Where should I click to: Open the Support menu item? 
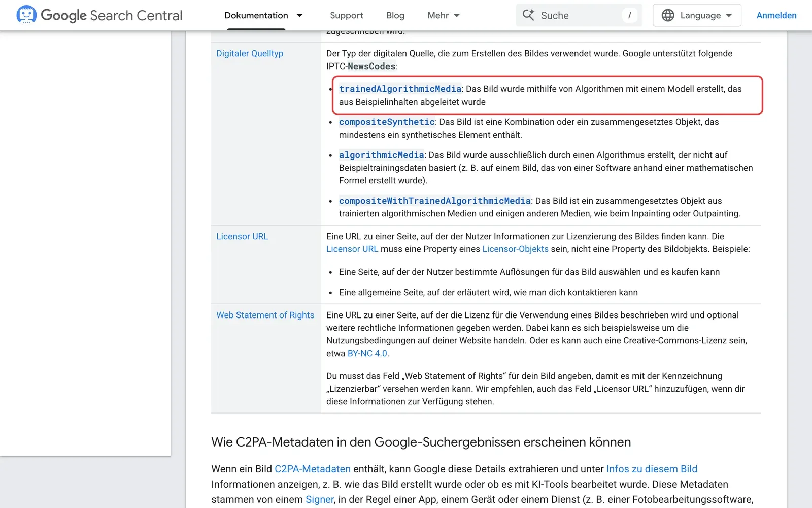point(347,15)
